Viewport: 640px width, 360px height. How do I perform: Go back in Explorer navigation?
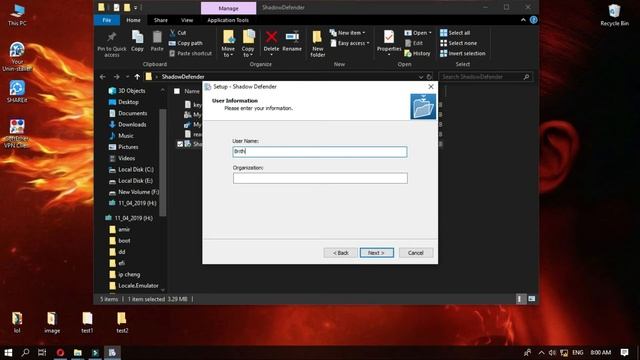pyautogui.click(x=103, y=77)
